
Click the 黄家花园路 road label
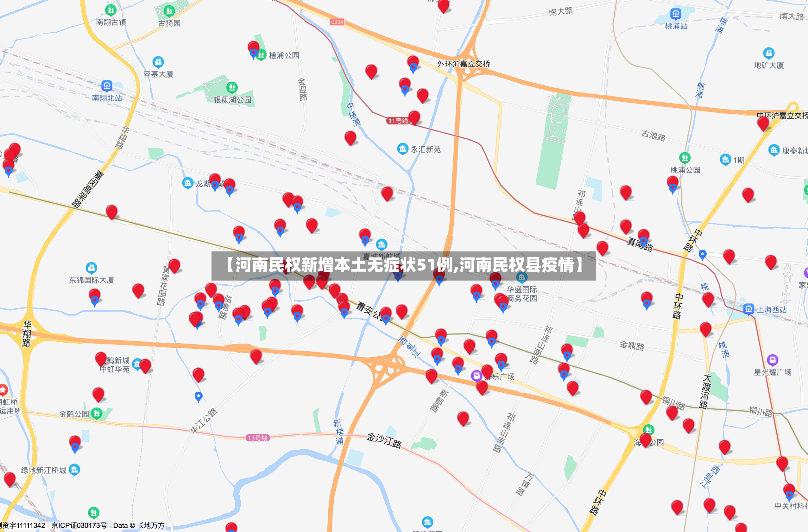(x=164, y=286)
